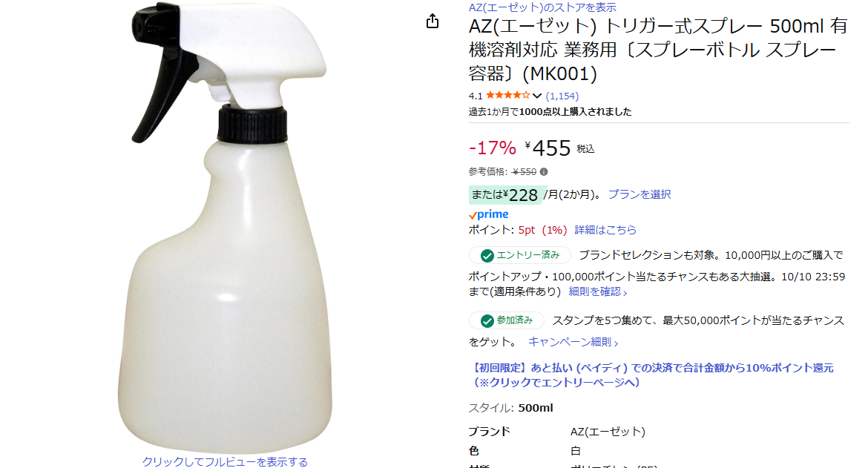Viewport: 868px width, 468px height.
Task: Select the プランを選択 payment plan link
Action: click(x=640, y=194)
